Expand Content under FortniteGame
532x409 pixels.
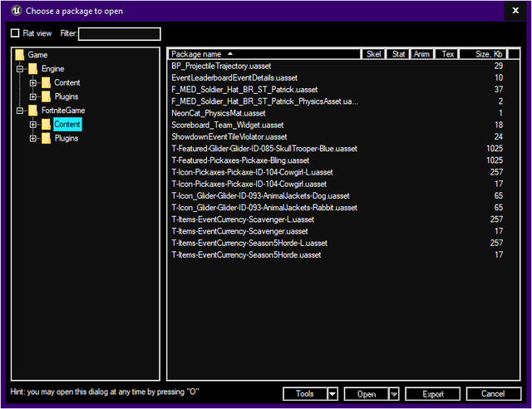click(33, 125)
